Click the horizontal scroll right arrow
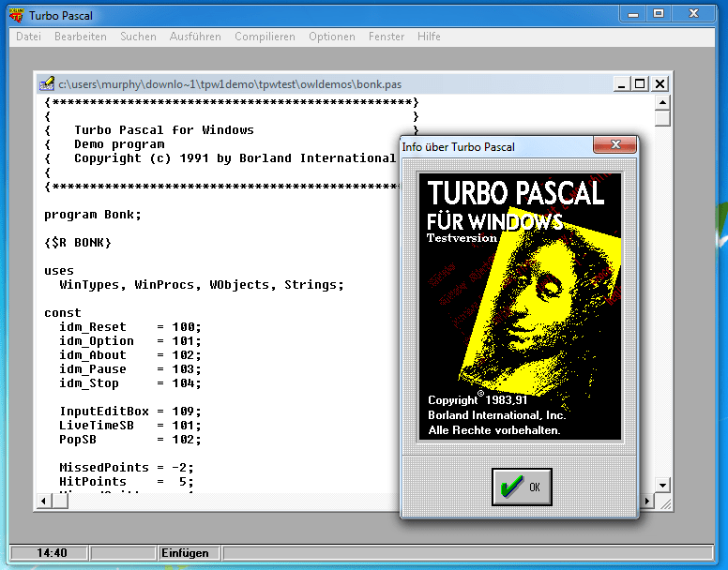Screen dimensions: 728x570 (x=647, y=501)
